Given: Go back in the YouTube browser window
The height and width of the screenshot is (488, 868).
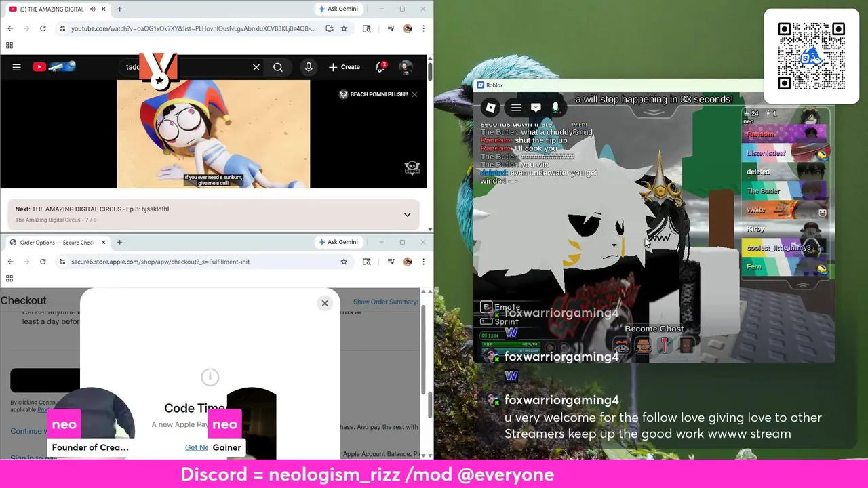Looking at the screenshot, I should 10,28.
